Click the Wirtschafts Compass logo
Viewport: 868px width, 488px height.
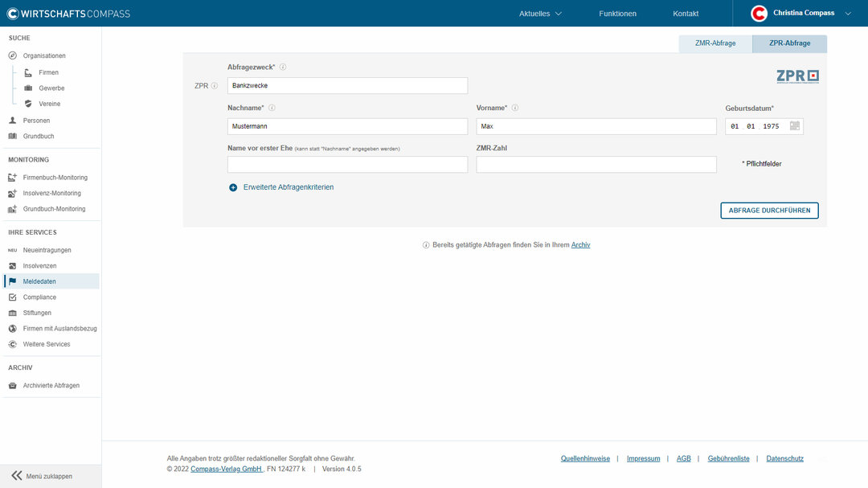coord(68,14)
